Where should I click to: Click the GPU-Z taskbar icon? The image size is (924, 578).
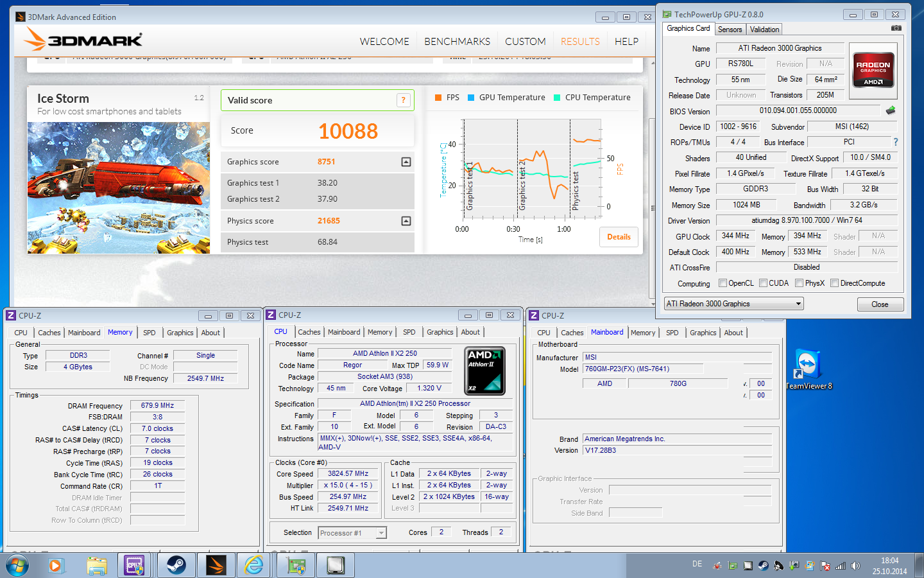(296, 565)
